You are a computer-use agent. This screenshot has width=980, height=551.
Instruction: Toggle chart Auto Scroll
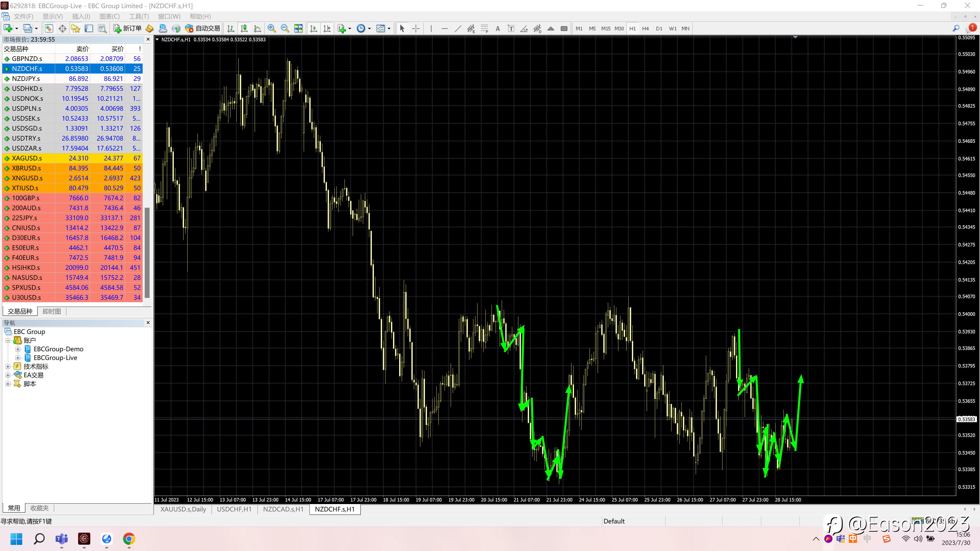pyautogui.click(x=313, y=29)
